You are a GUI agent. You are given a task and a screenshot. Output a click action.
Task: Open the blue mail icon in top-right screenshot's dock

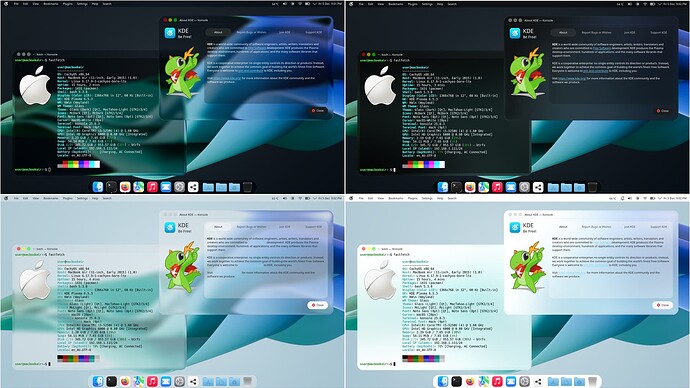[x=510, y=187]
